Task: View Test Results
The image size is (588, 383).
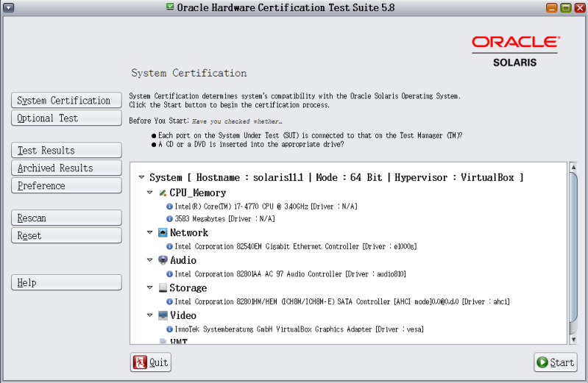Action: pos(66,150)
